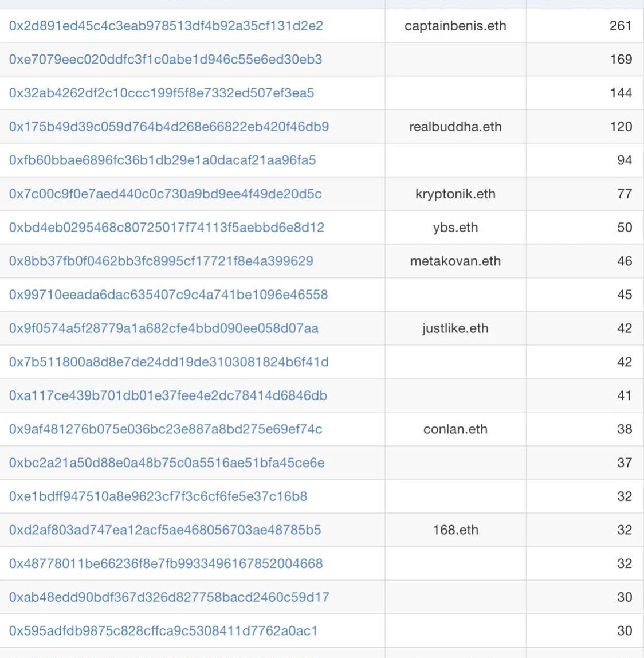This screenshot has height=658, width=644.
Task: Open address link 0x99710eeada6dac635407
Action: pyautogui.click(x=168, y=295)
